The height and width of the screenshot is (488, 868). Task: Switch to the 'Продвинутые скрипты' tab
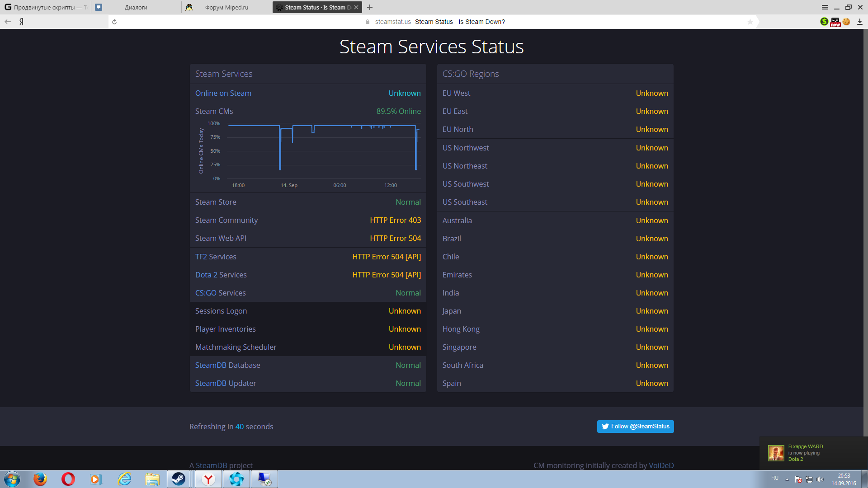(x=45, y=7)
